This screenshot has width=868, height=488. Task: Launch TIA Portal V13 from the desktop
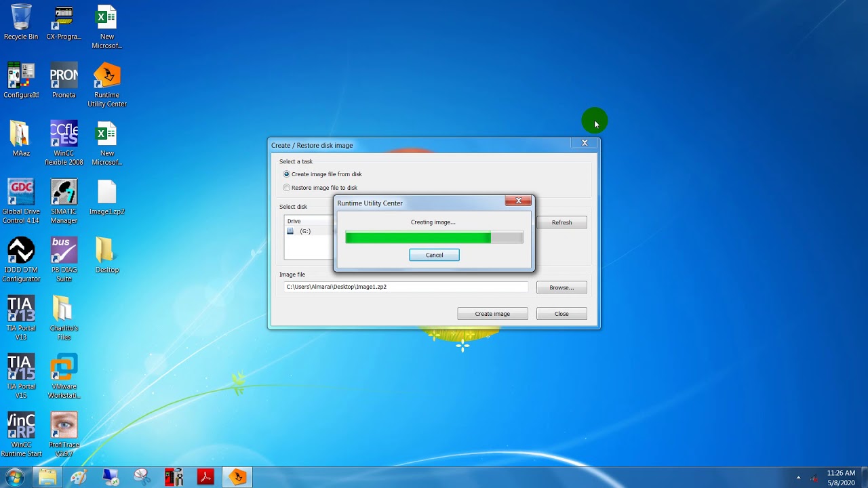click(21, 318)
